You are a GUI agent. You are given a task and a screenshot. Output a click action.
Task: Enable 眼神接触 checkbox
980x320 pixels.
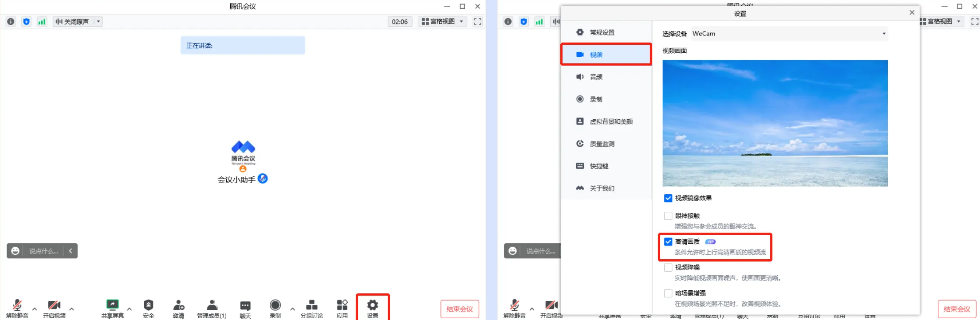[x=668, y=216]
